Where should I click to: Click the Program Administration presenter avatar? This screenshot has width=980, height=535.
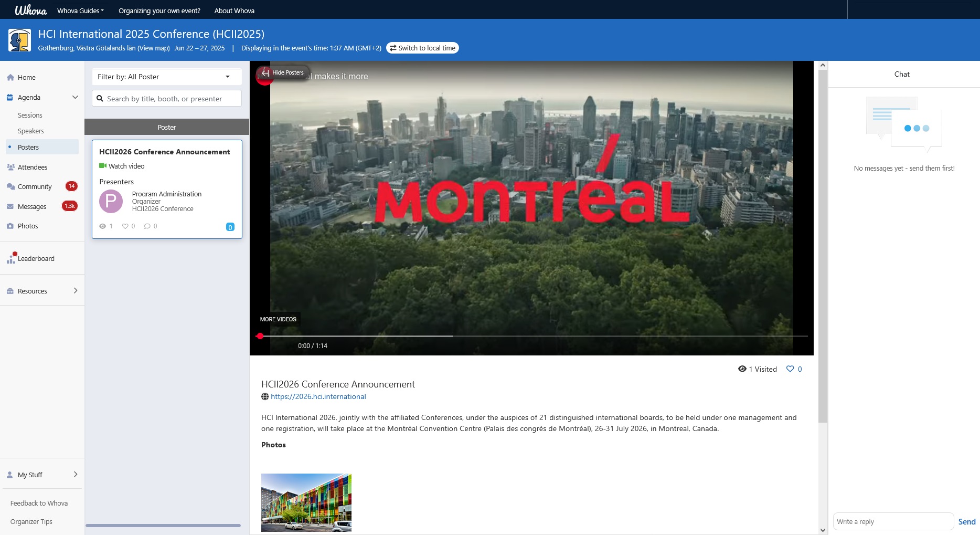point(111,201)
